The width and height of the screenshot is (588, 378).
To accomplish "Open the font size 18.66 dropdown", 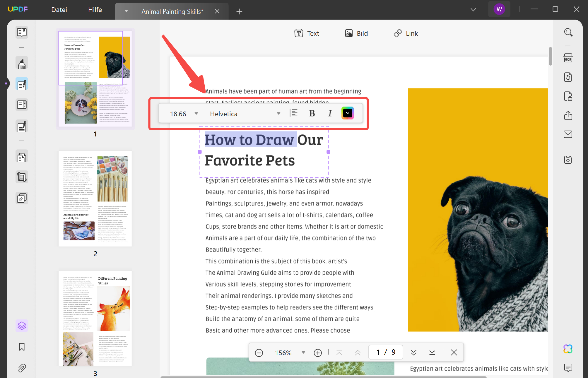I will click(196, 113).
